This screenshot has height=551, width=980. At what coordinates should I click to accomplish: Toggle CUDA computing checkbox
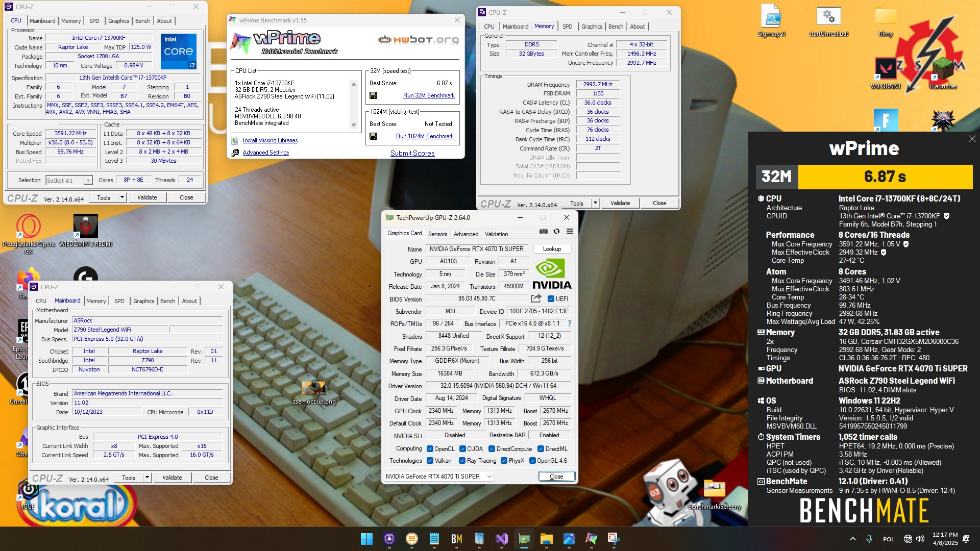pyautogui.click(x=462, y=449)
